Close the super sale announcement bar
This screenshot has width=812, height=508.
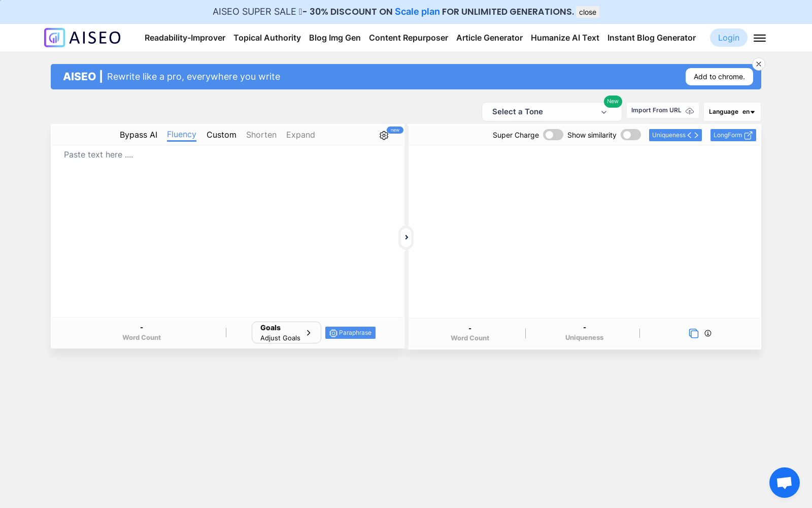click(x=588, y=12)
